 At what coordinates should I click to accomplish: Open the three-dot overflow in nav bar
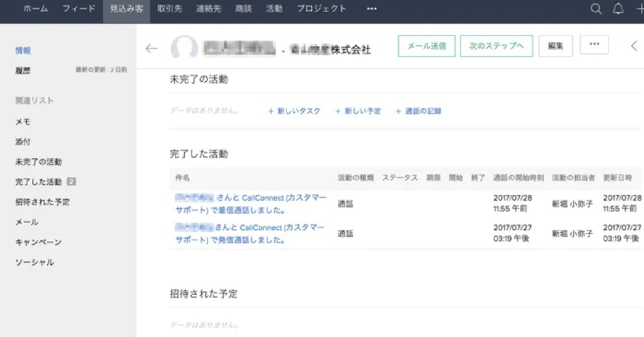372,9
